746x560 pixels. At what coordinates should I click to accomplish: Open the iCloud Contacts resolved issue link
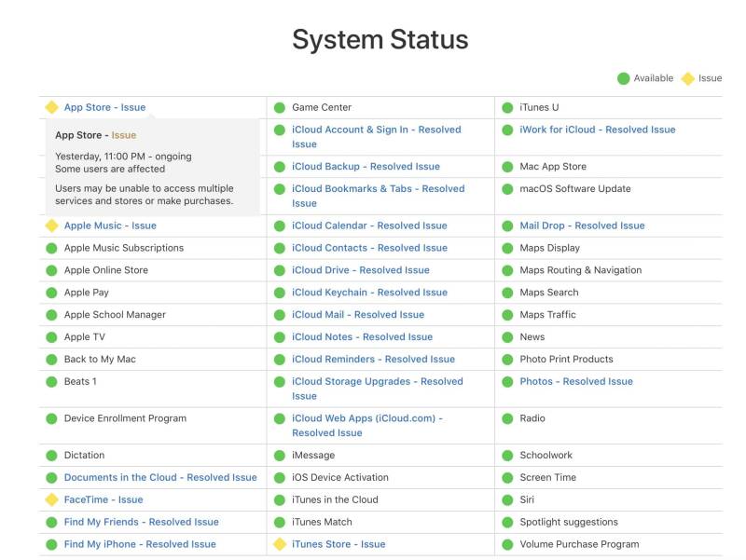369,248
